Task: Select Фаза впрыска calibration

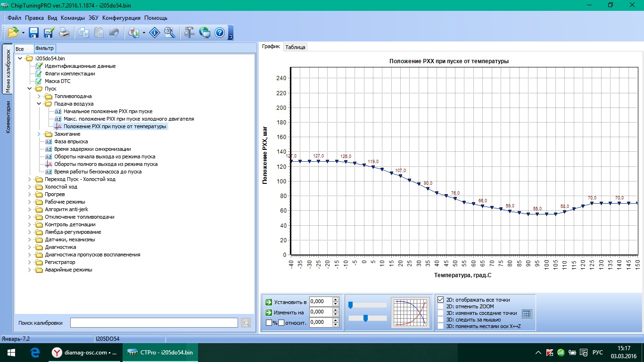Action: pos(71,141)
